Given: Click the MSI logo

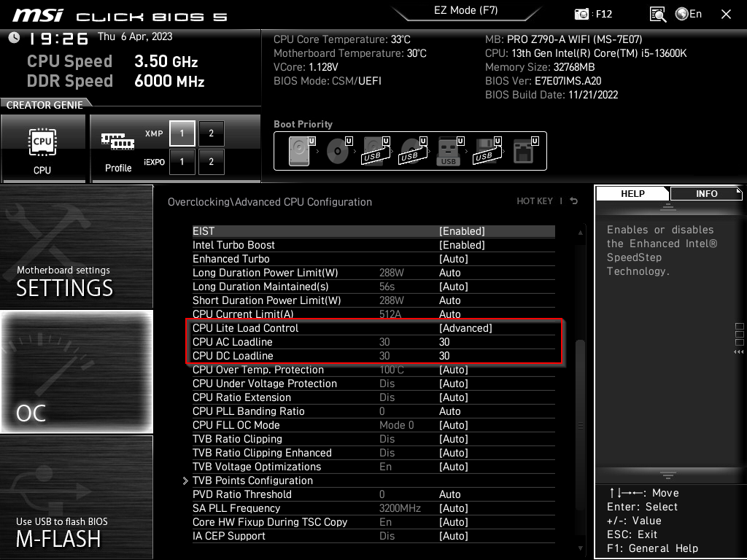Looking at the screenshot, I should point(38,15).
